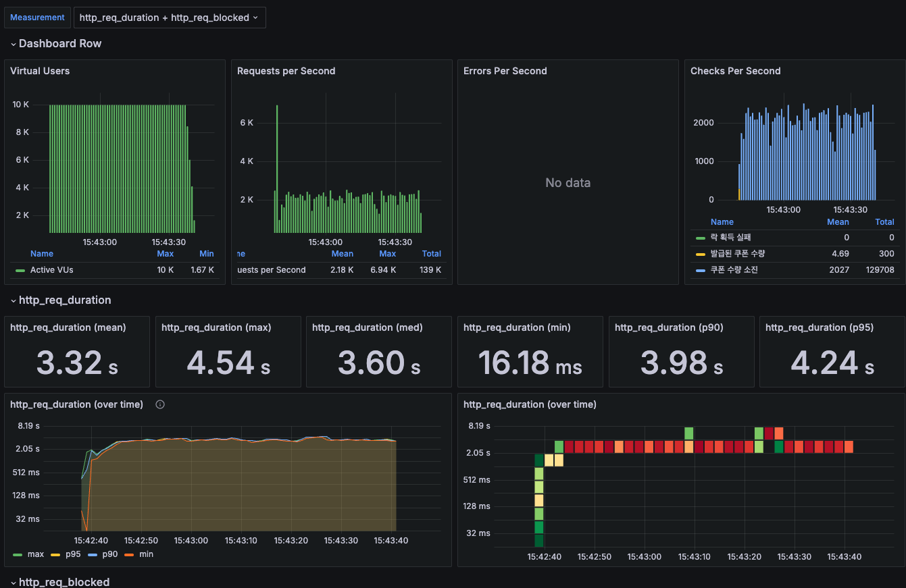
Task: Click the 16.18 ms minimum duration value
Action: pos(530,363)
